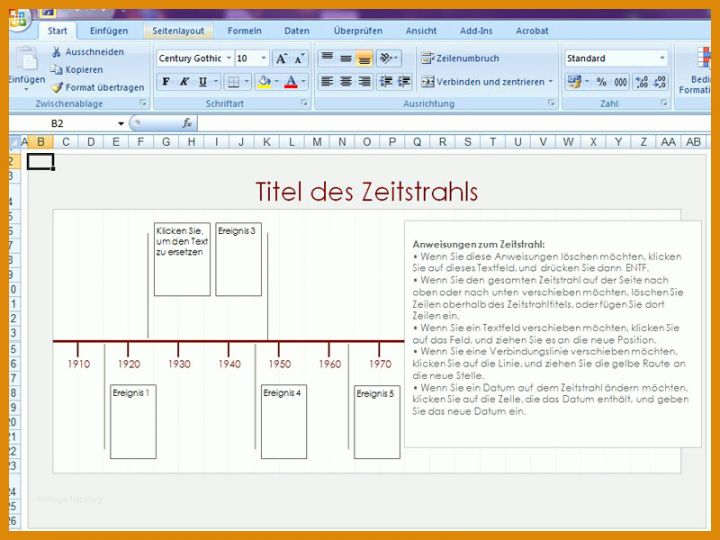This screenshot has height=540, width=720.
Task: Toggle bottom vertical alignment
Action: click(364, 58)
